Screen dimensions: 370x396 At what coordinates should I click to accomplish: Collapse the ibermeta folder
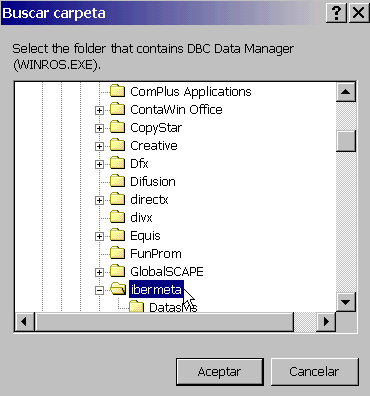pyautogui.click(x=99, y=290)
